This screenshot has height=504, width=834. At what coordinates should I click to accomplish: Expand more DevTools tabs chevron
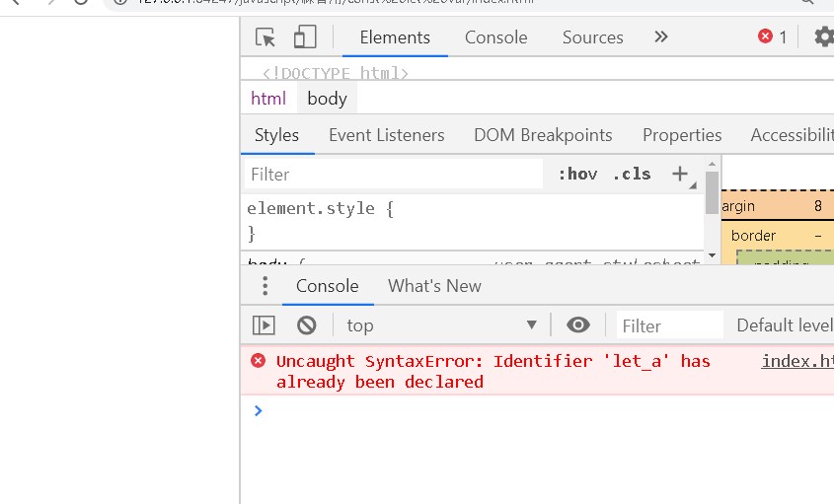(661, 37)
